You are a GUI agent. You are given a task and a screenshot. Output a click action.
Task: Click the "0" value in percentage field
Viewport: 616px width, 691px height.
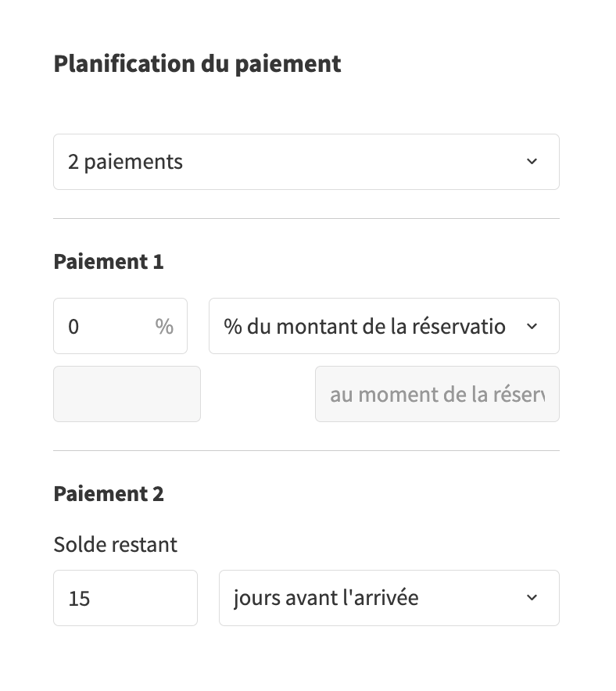click(x=73, y=327)
